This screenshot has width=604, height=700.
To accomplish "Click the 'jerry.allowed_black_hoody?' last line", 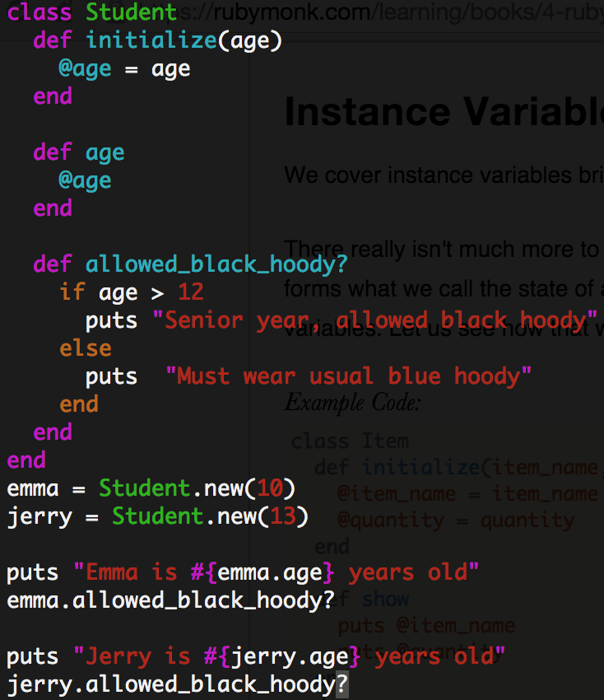I will point(177,684).
